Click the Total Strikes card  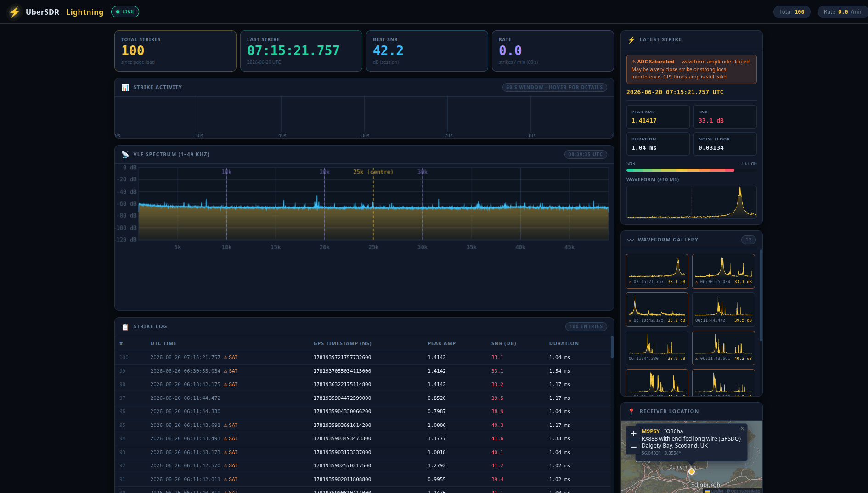[175, 51]
